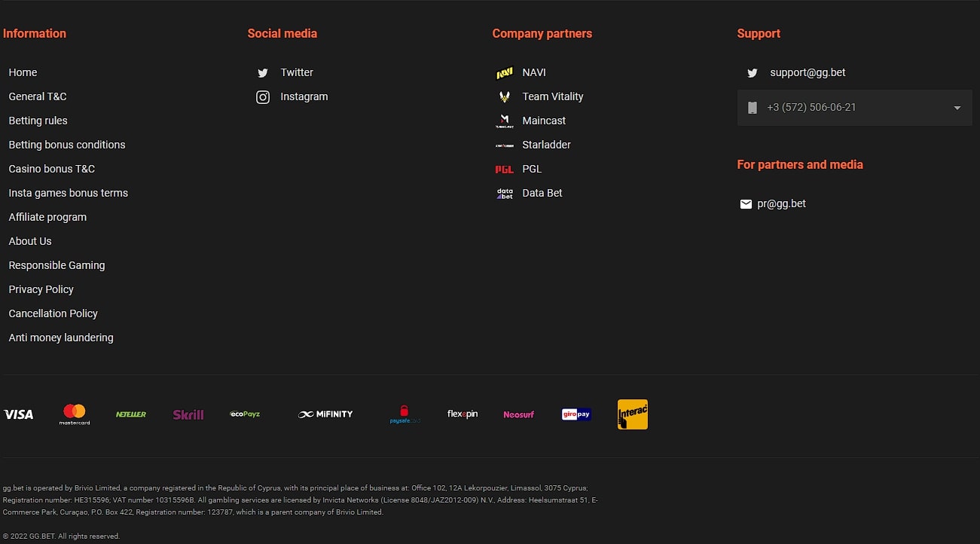
Task: Open the +3 (572) 506-06-21 phone selector
Action: [x=855, y=108]
